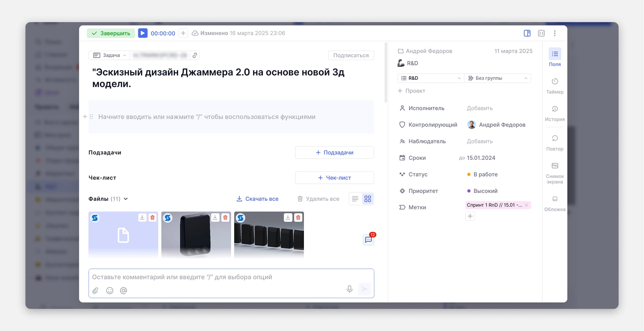644x331 pixels.
Task: Download the first file attachment
Action: point(142,218)
